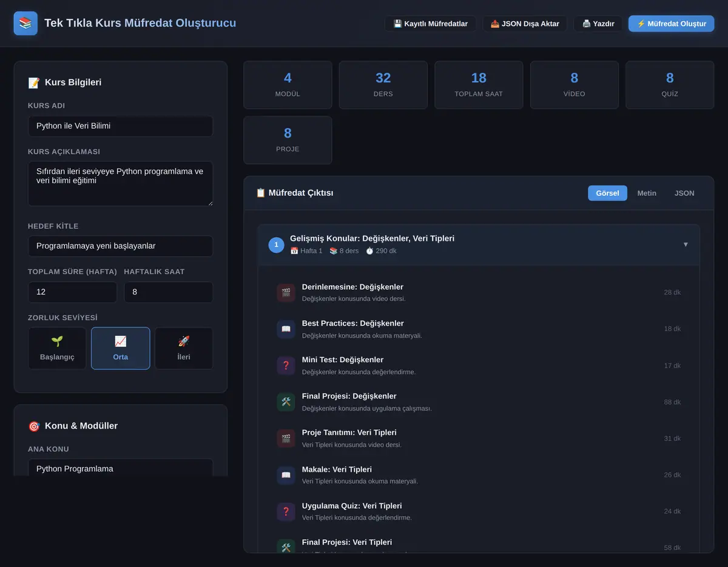The width and height of the screenshot is (728, 567).
Task: Click the target icon beside Konu & Modüller
Action: pos(34,426)
